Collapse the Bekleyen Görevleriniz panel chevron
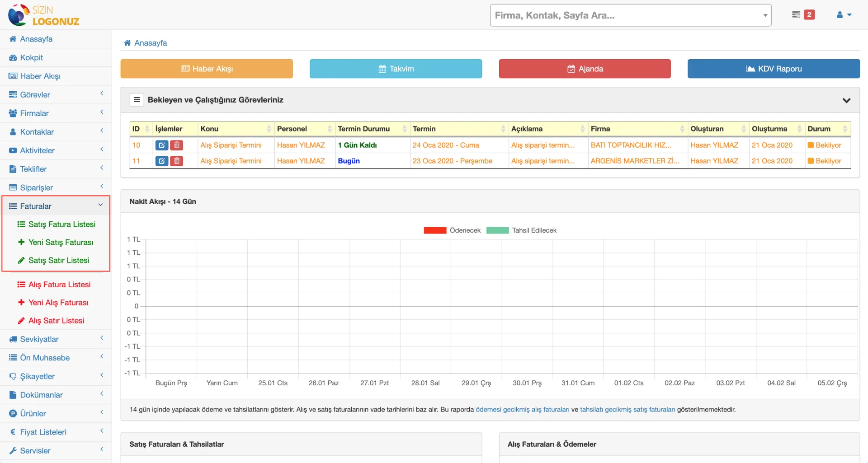This screenshot has height=463, width=868. 846,100
